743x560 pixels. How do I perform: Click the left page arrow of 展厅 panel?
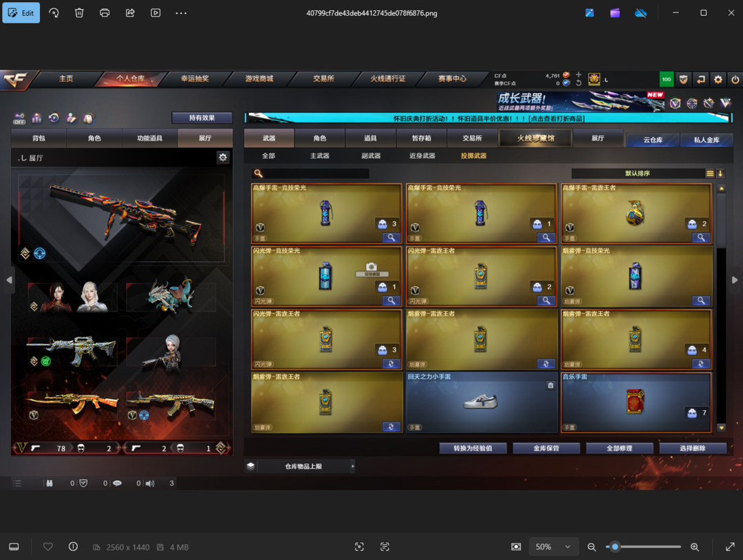tap(9, 280)
